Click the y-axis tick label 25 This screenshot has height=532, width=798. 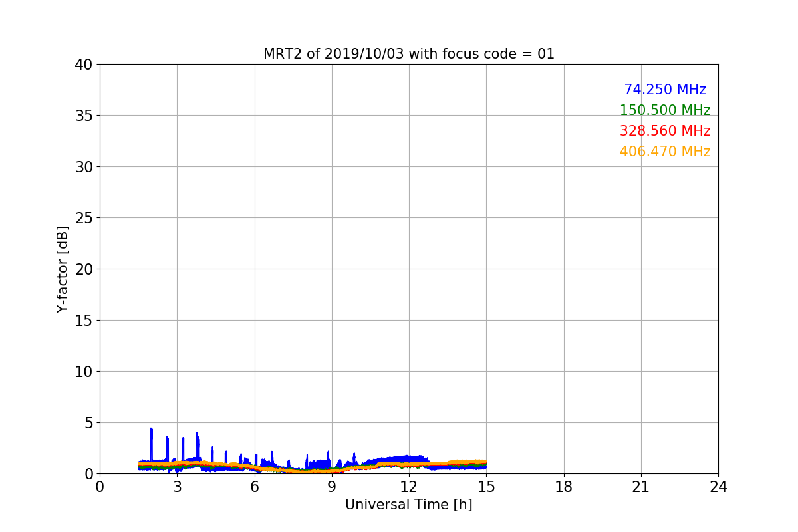pyautogui.click(x=84, y=218)
